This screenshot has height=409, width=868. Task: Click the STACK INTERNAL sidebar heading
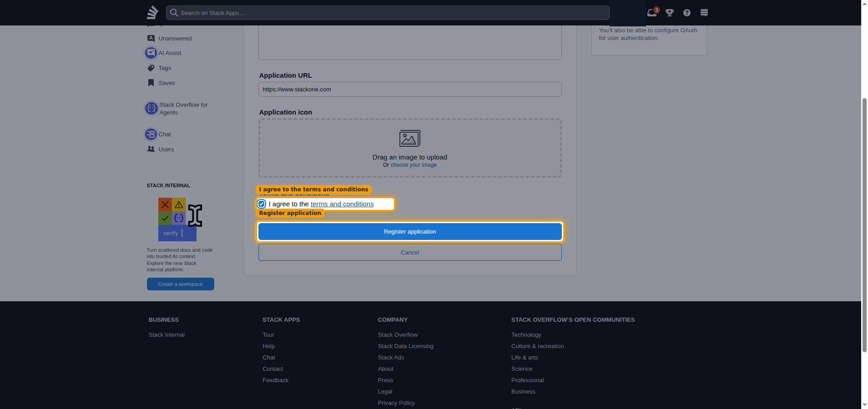(168, 185)
